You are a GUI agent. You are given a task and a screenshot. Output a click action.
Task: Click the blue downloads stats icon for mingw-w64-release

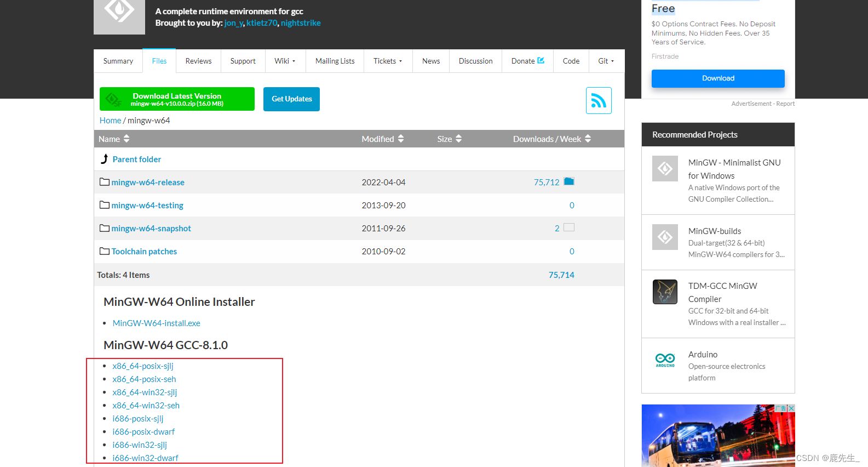click(569, 181)
